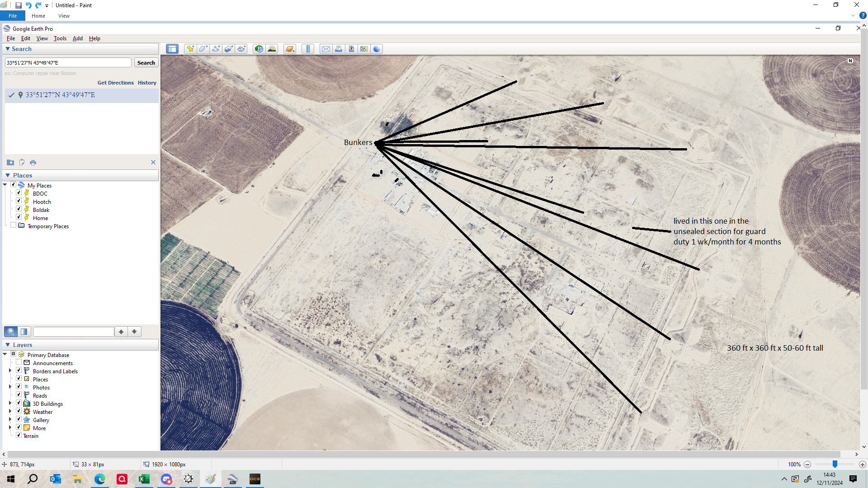Click the Paint Redo arrow

(x=38, y=5)
